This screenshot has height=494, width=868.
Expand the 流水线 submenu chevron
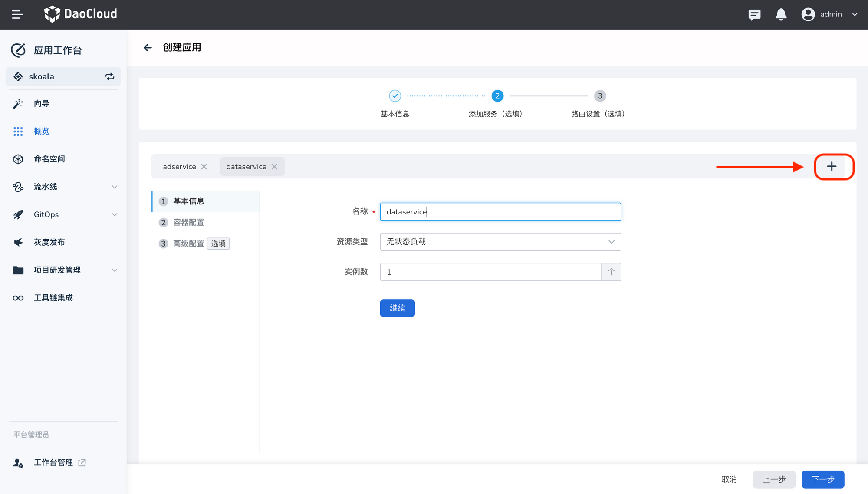(x=115, y=187)
